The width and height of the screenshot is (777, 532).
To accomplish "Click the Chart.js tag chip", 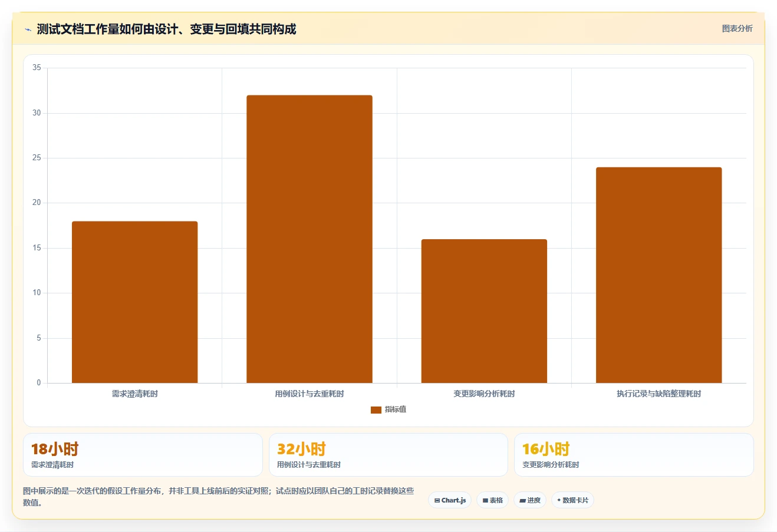I will pyautogui.click(x=450, y=500).
